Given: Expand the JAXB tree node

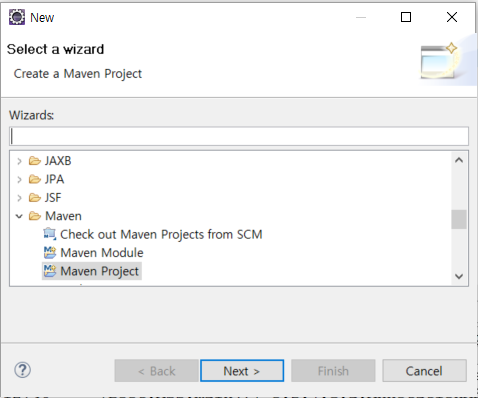Looking at the screenshot, I should pos(19,161).
